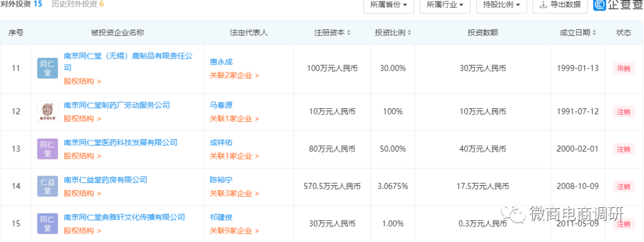Open legal representative 陈裕宁 link
Screen dimensions: 644x242
[x=221, y=180]
